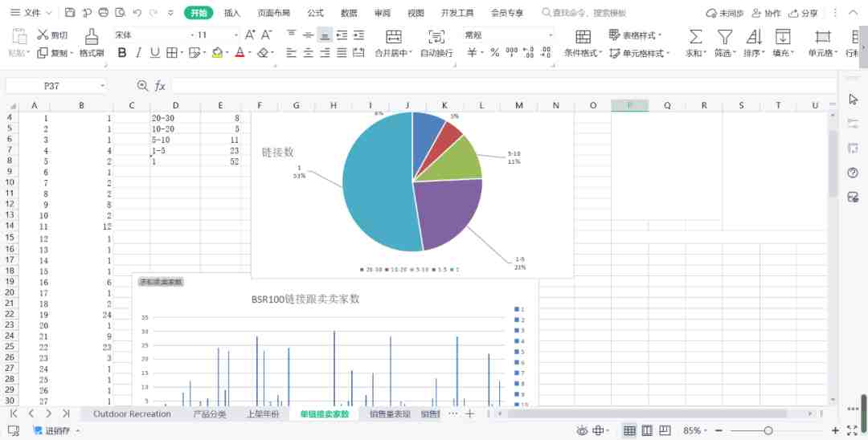Viewport: 868px width, 440px height.
Task: Click Wrap Text (自动换行)
Action: pyautogui.click(x=436, y=43)
